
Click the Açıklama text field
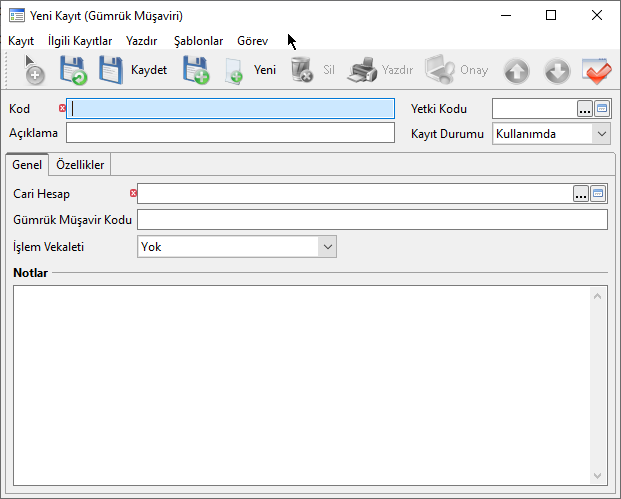click(x=230, y=133)
